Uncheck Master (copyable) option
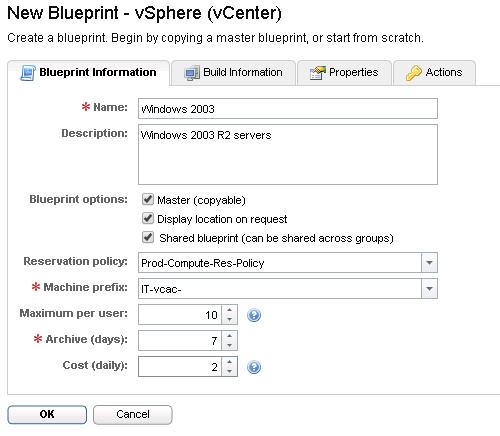 tap(148, 199)
